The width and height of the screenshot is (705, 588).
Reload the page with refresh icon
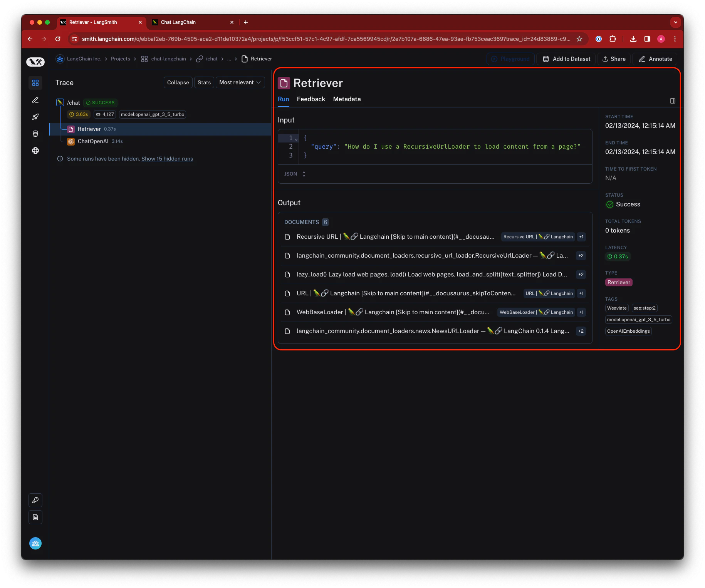[58, 39]
